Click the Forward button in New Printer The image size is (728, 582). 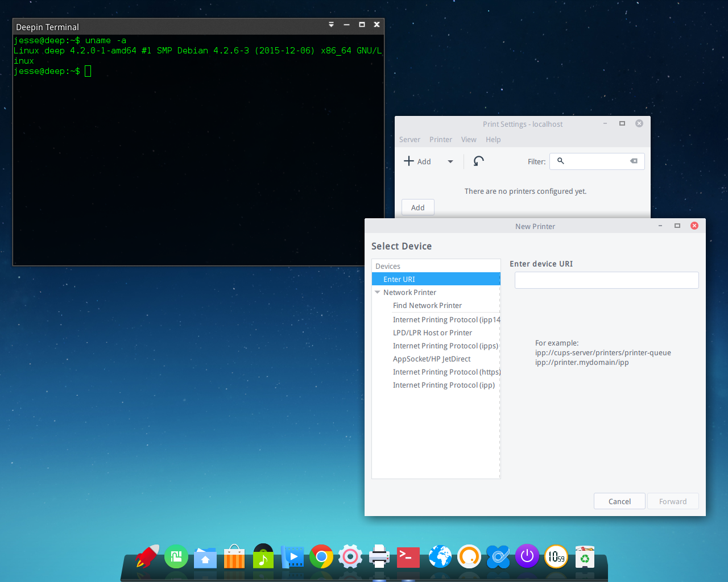pos(673,501)
